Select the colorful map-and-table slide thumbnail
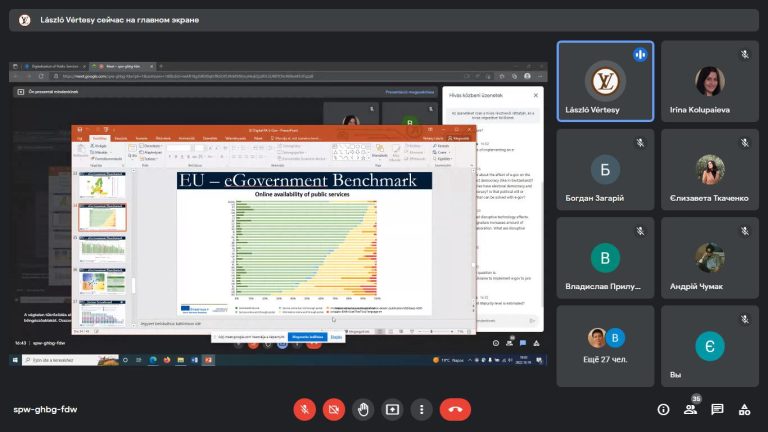This screenshot has width=768, height=432. click(102, 281)
